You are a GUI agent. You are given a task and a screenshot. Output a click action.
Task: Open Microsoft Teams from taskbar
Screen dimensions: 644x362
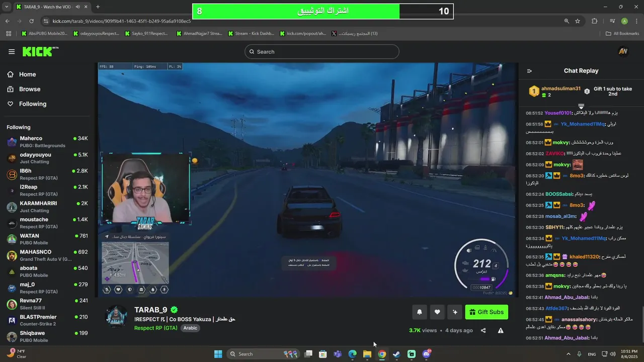[x=338, y=354]
